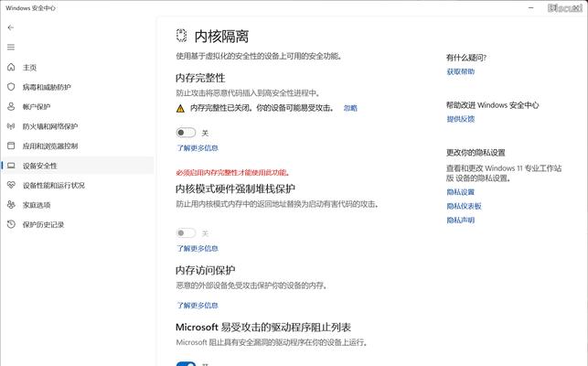Click the back arrow icon

coord(11,27)
